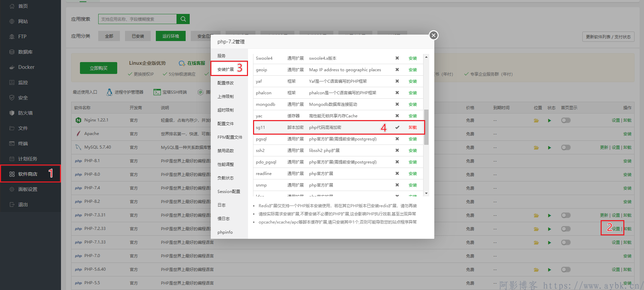Screen dimensions: 644x290
Task: Open folder location for MySQL 5.7.40
Action: tap(536, 148)
